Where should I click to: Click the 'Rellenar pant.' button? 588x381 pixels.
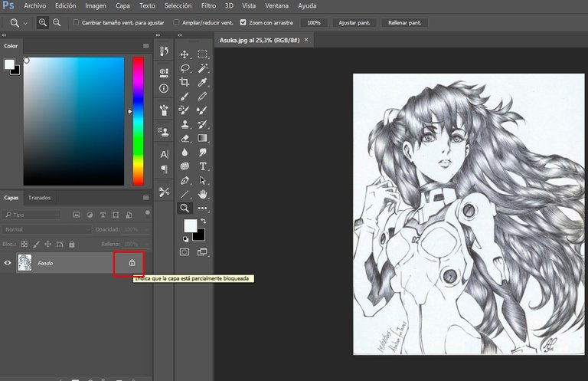pos(404,22)
